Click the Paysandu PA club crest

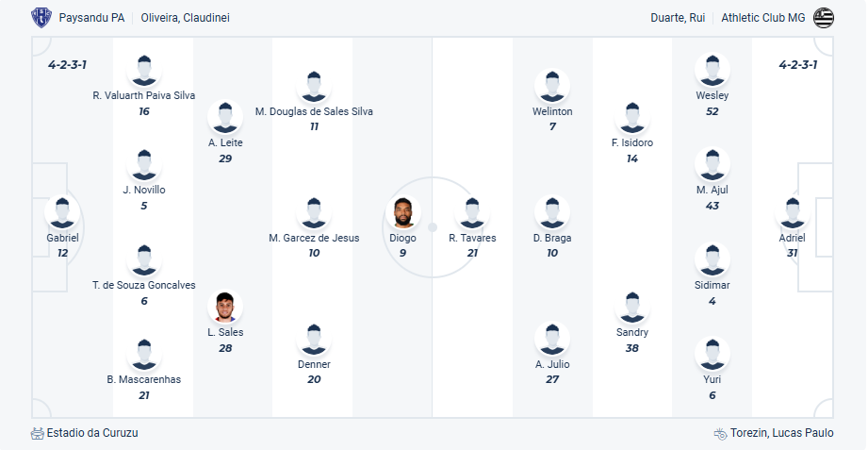point(41,18)
